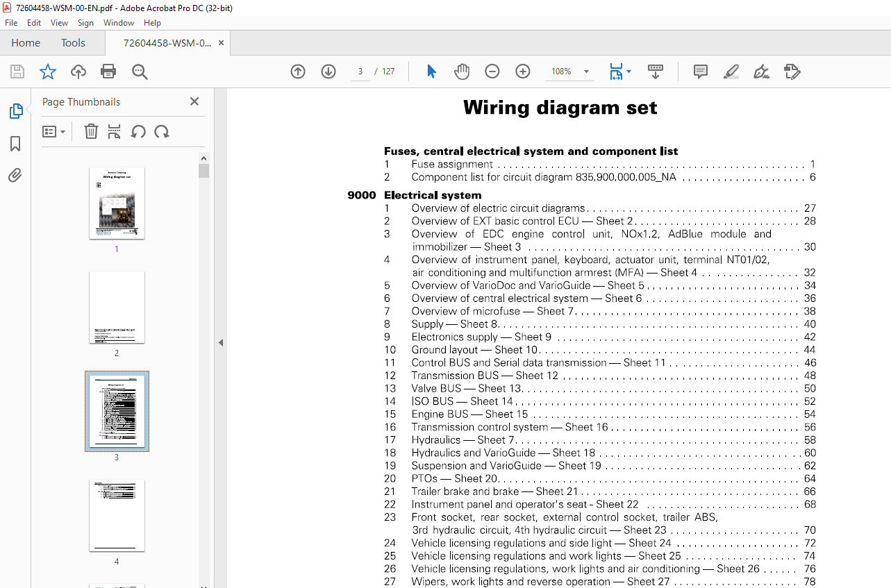Zoom out with the minus icon
This screenshot has width=891, height=588.
(x=492, y=72)
